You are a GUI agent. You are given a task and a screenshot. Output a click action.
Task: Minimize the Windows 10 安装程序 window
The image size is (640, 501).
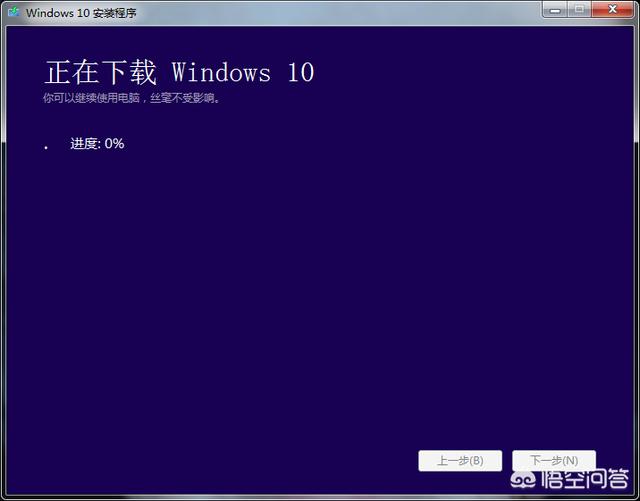555,10
